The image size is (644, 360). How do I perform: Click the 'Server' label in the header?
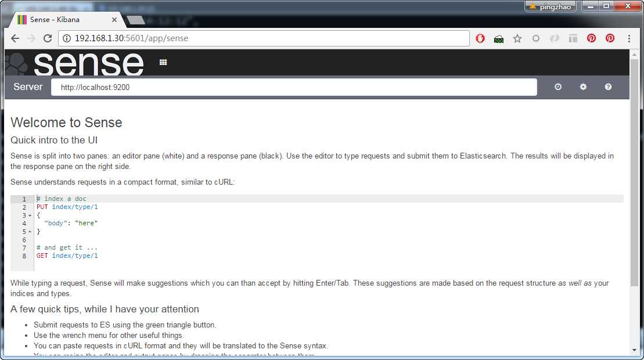(28, 87)
